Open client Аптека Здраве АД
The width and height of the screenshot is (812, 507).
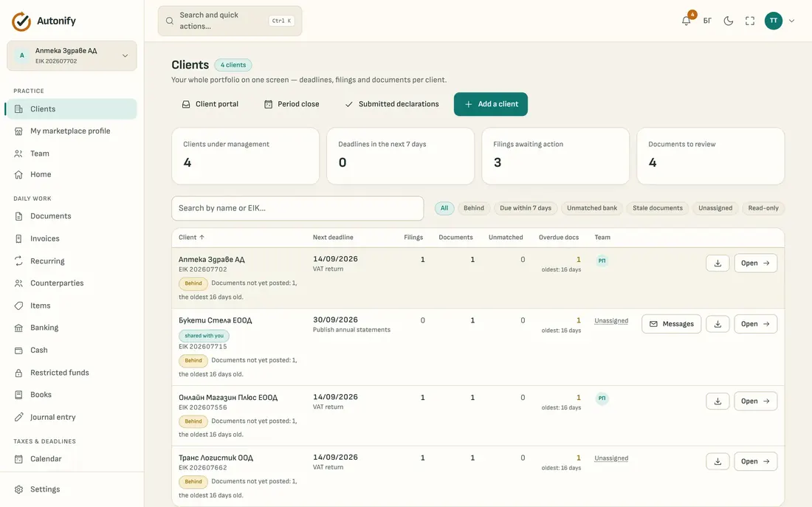coord(756,263)
